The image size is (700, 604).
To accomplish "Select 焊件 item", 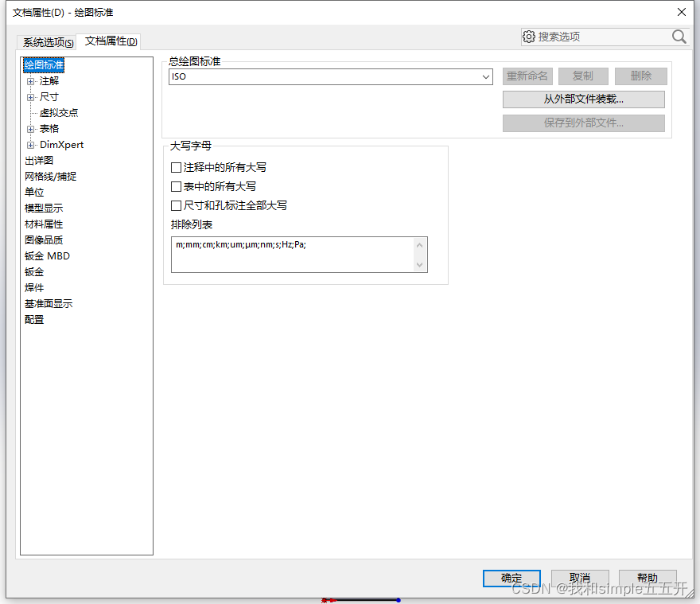I will click(34, 288).
